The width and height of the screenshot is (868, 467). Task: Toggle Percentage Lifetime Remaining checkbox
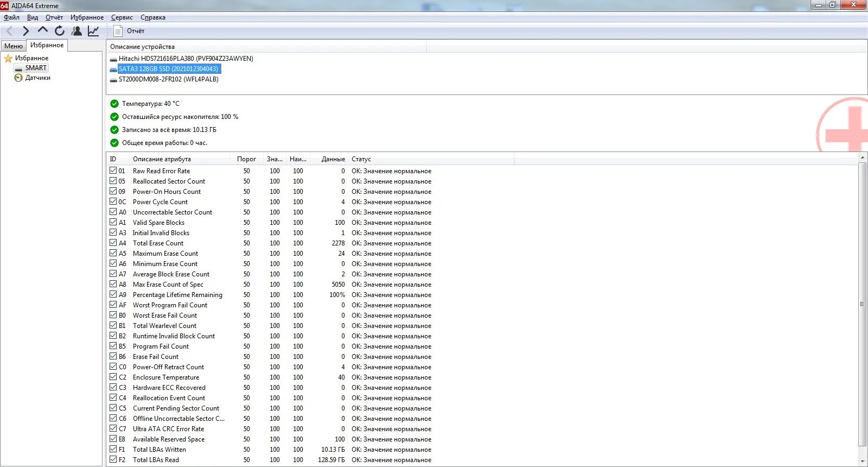click(113, 294)
